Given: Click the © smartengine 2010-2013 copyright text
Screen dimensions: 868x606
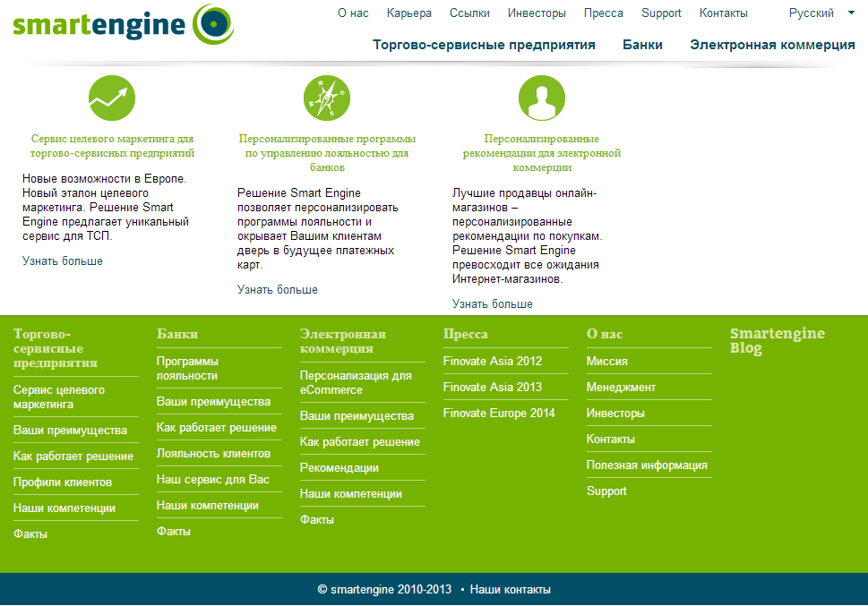Looking at the screenshot, I should [384, 589].
